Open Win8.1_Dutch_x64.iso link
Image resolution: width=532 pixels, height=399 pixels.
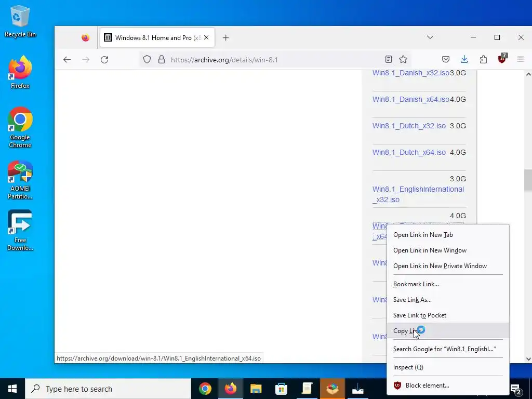409,152
